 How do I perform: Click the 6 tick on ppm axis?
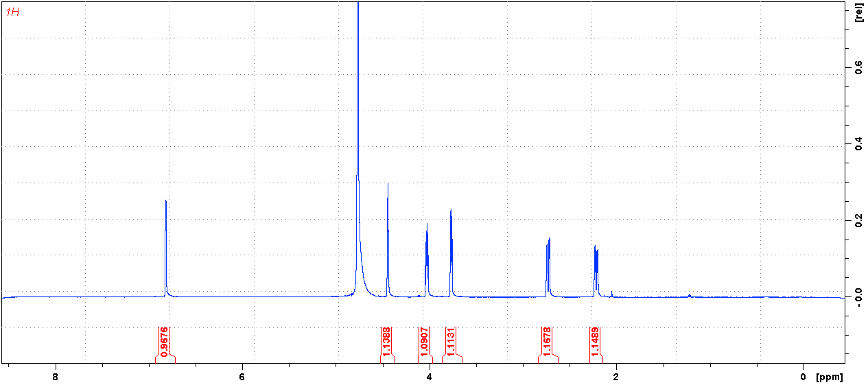click(242, 377)
